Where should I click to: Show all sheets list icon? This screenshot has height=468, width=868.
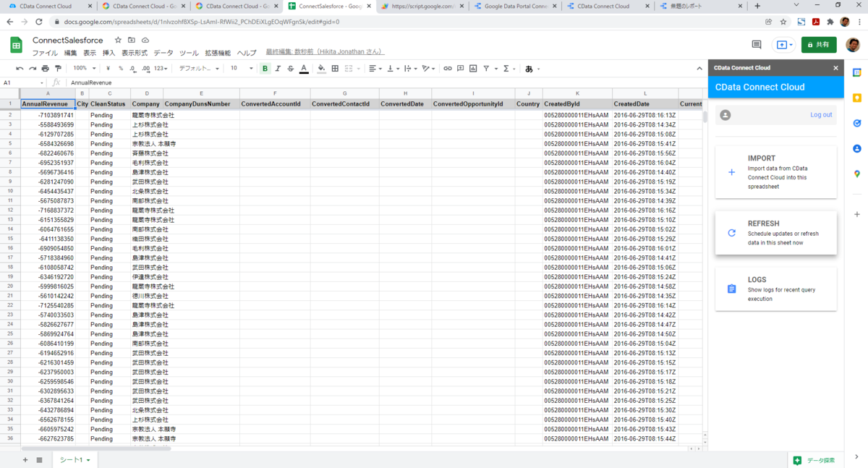(39, 460)
